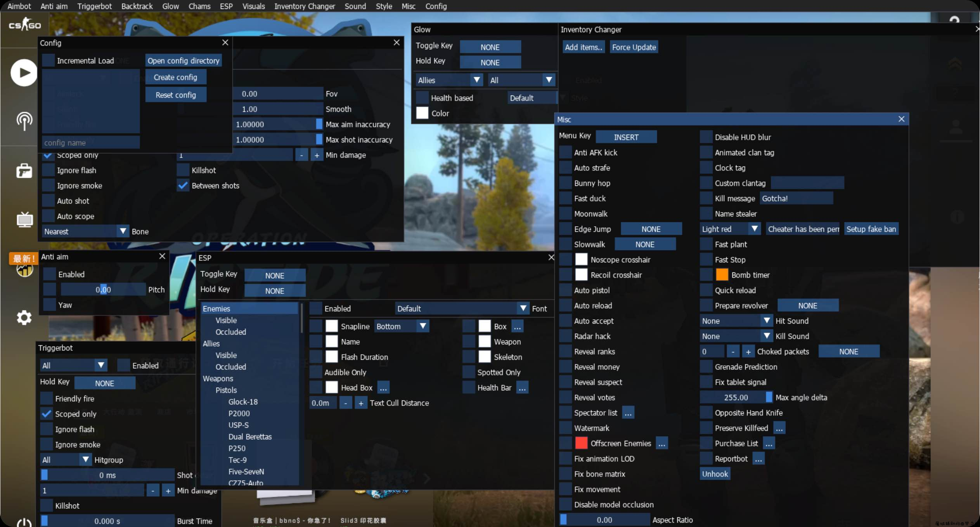
Task: Decrease Text Cull Distance with the minus button
Action: tap(345, 403)
